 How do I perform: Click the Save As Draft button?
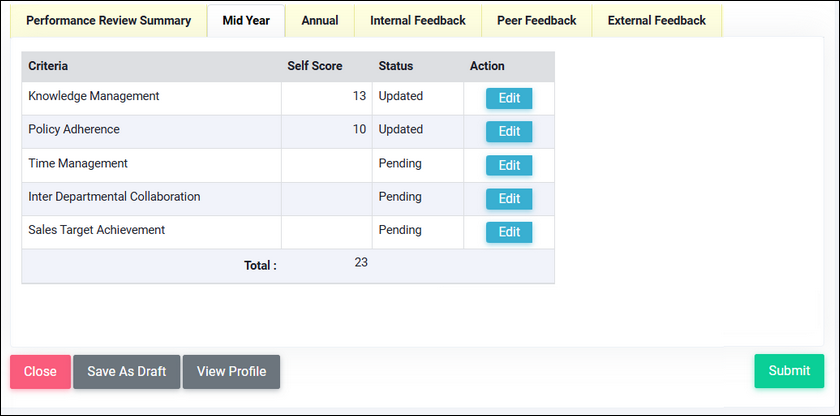126,371
